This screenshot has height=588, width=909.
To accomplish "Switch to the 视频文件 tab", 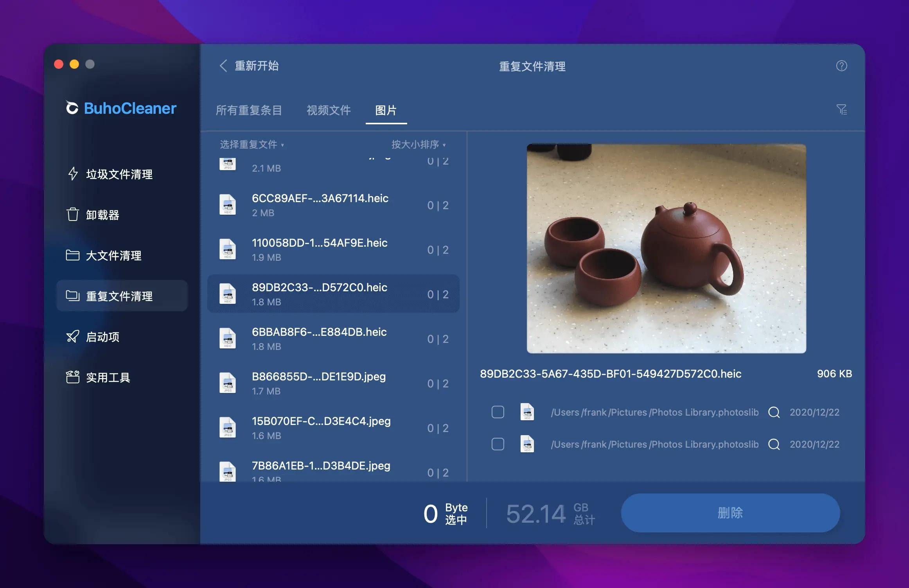I will point(329,111).
